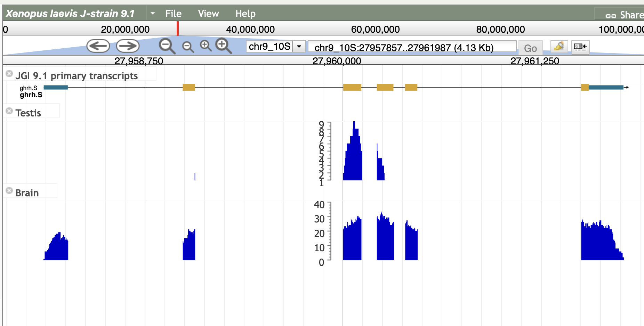Click the red position marker on overview
The width and height of the screenshot is (644, 326).
178,28
